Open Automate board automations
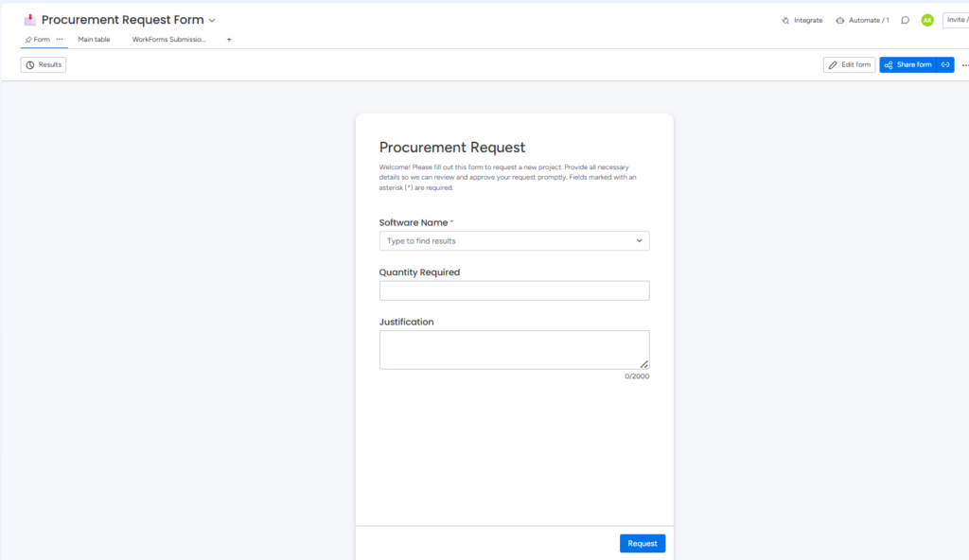969x560 pixels. pyautogui.click(x=862, y=20)
